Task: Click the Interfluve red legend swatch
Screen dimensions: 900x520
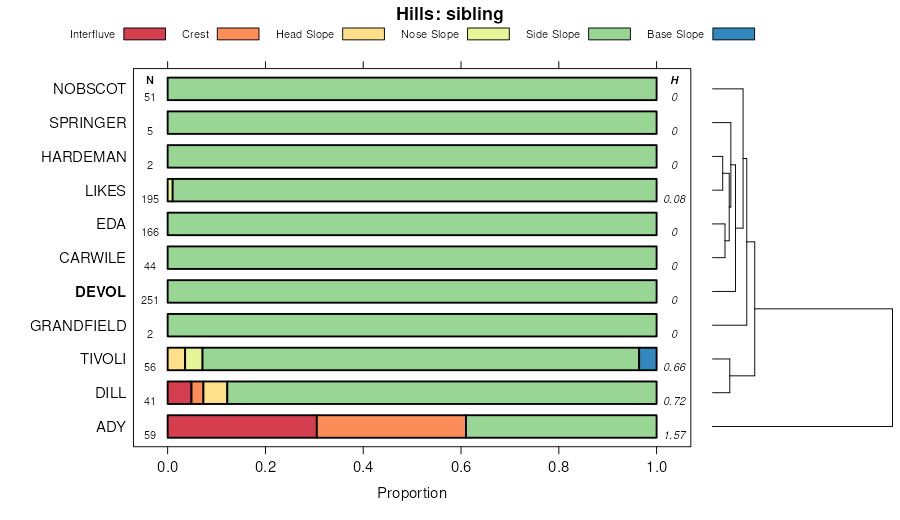Action: click(x=144, y=34)
